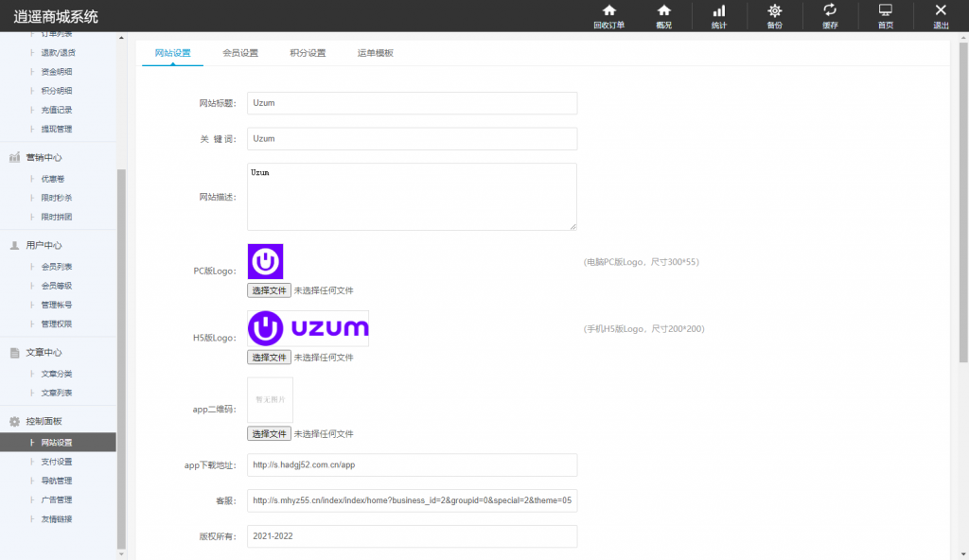
Task: Open 回收订单 in the top bar
Action: 608,16
